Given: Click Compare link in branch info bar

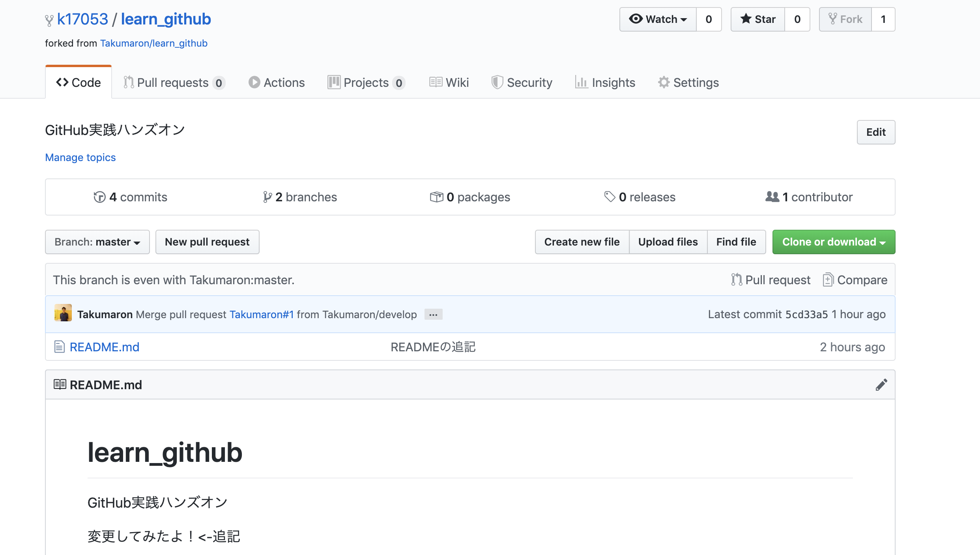Looking at the screenshot, I should pos(855,280).
